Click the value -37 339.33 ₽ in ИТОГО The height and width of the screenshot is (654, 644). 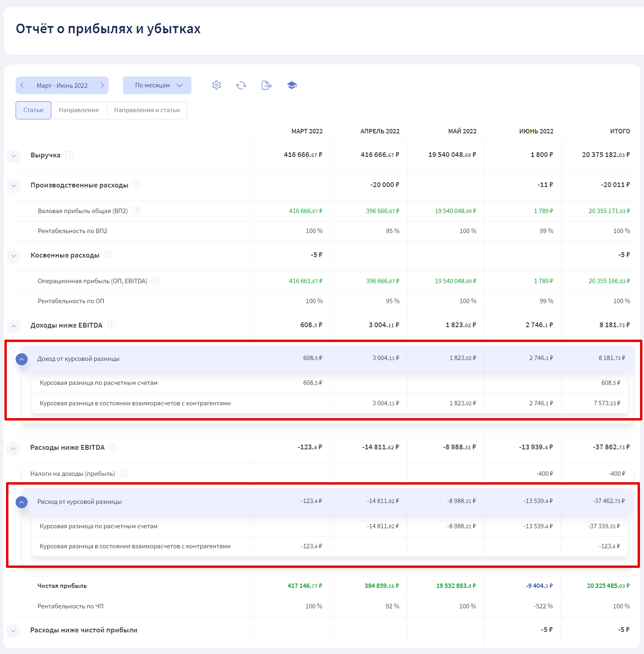point(604,526)
